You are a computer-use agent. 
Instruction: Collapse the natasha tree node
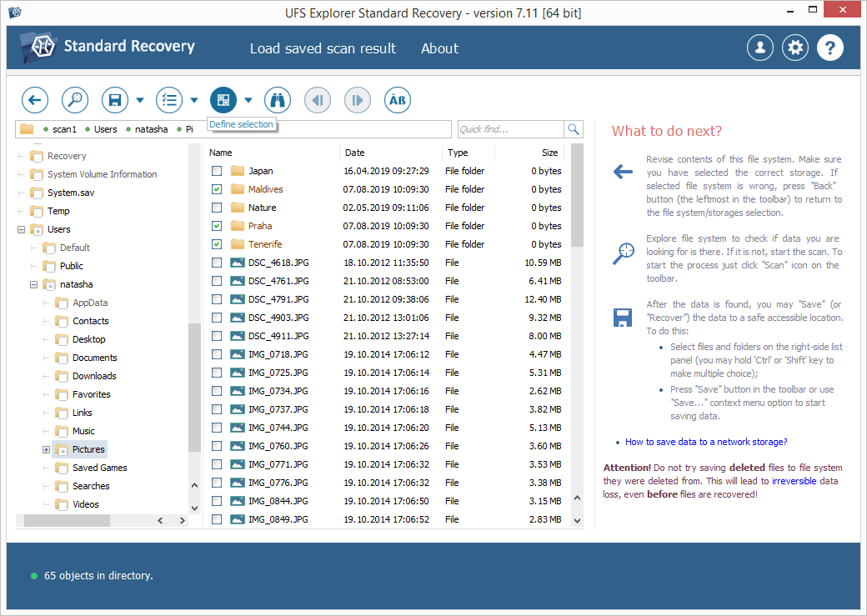(x=33, y=284)
